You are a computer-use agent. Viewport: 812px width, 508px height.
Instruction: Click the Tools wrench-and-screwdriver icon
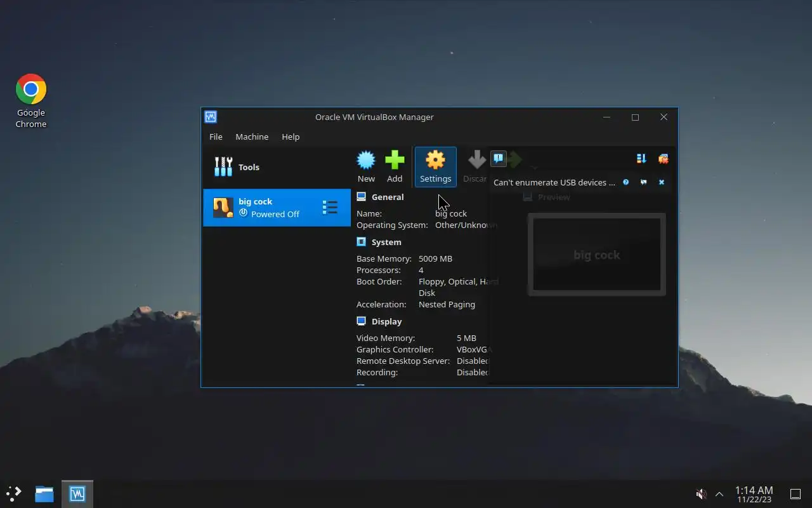click(223, 167)
